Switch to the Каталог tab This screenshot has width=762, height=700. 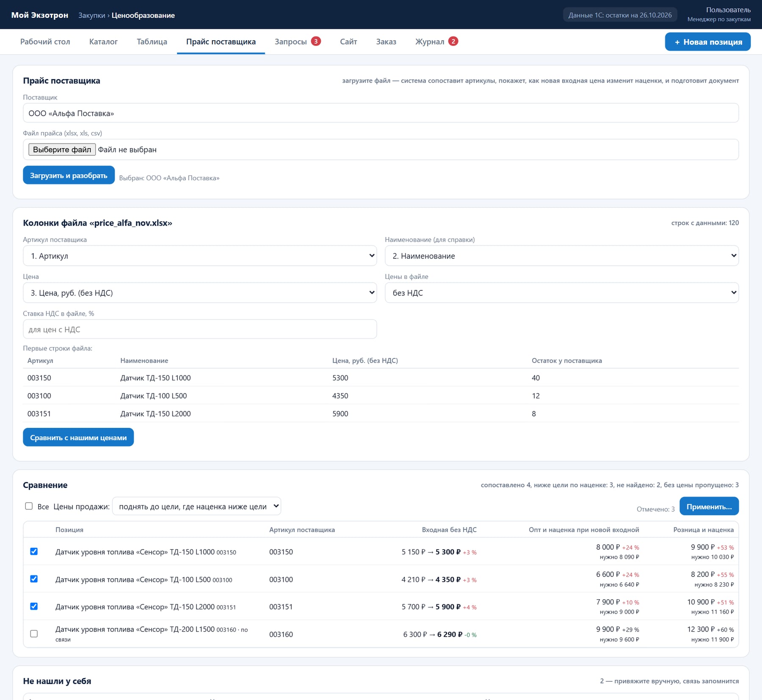coord(103,41)
